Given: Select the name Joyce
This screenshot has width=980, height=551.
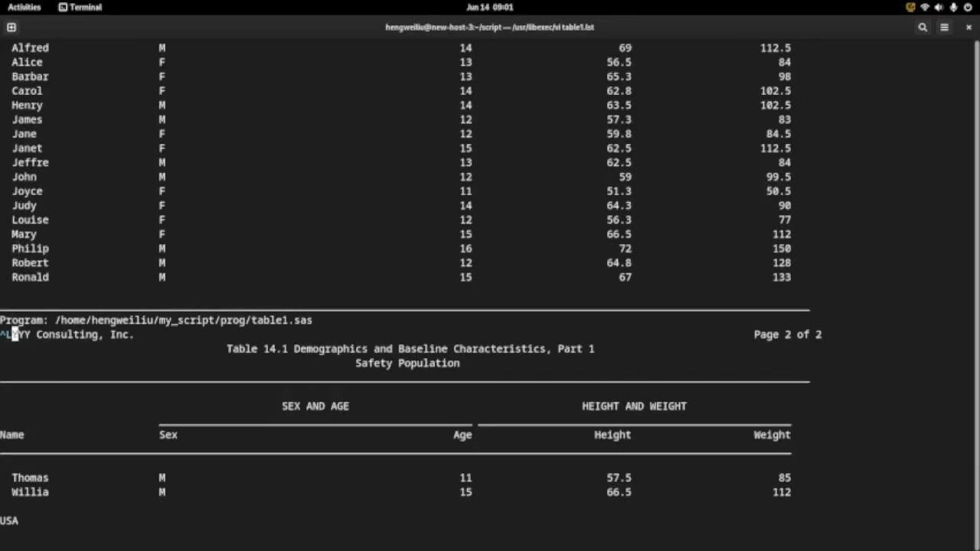Looking at the screenshot, I should click(27, 191).
